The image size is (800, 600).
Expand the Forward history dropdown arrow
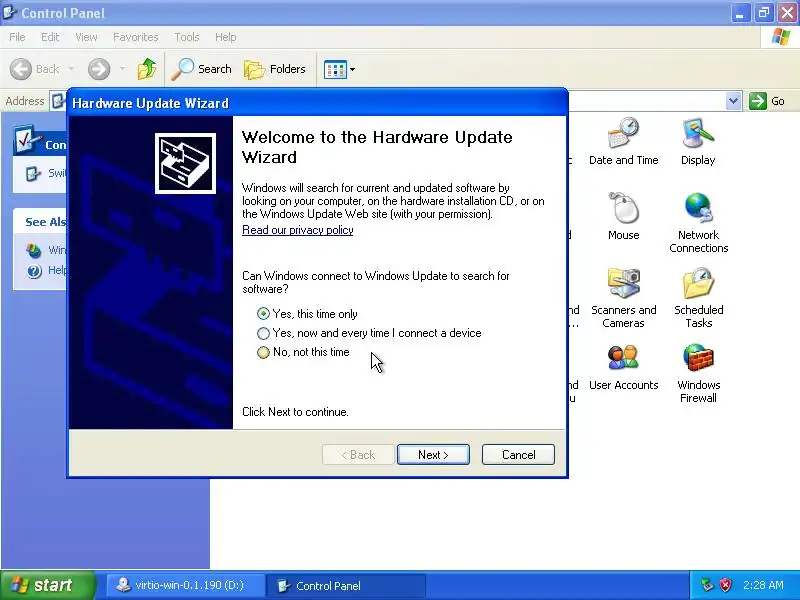122,69
